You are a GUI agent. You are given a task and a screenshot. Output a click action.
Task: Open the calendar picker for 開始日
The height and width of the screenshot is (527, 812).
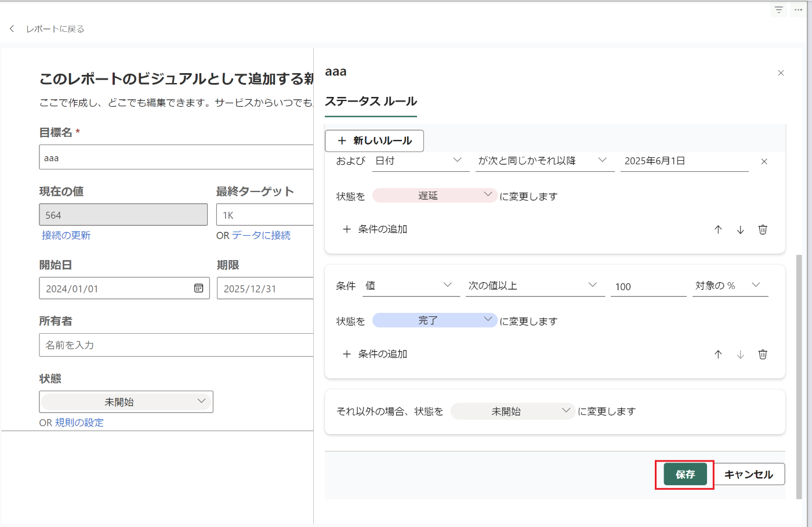pos(198,288)
